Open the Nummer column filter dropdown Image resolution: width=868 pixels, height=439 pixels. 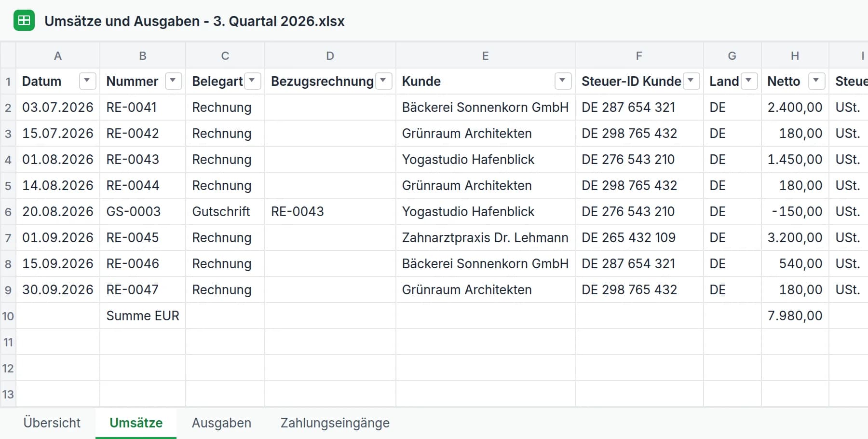tap(173, 81)
